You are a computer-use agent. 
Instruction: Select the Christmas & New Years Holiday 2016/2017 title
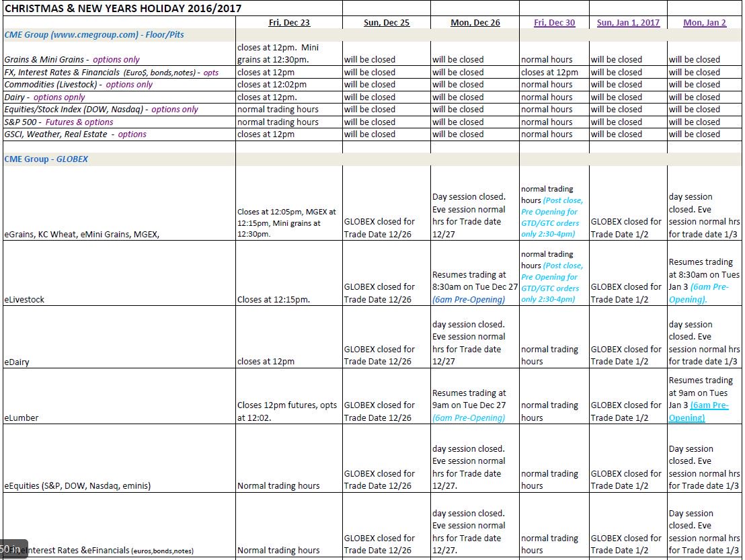[x=123, y=8]
